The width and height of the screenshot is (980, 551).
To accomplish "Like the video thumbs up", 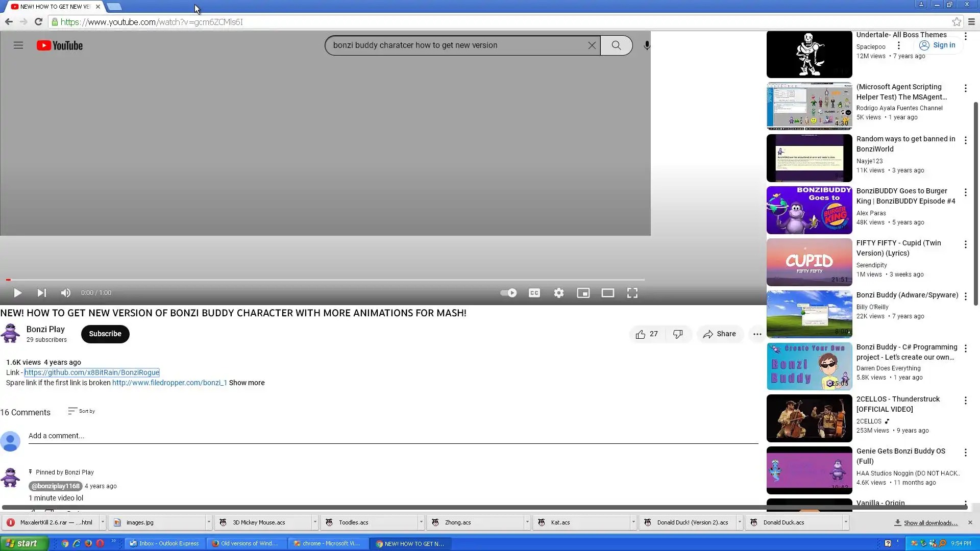I will (641, 334).
